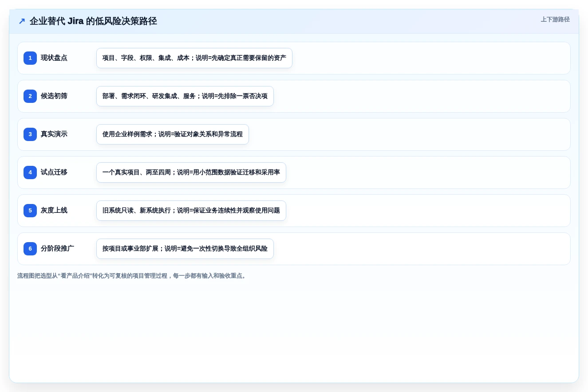Click step number 4 badge
Screen dimensions: 588x392
click(x=30, y=172)
